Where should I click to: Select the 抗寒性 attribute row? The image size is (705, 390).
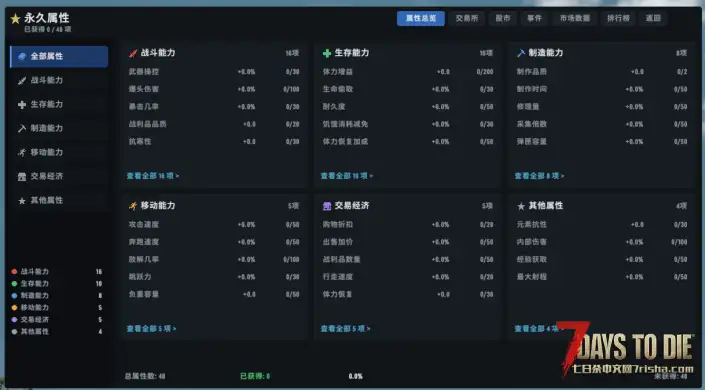click(x=214, y=142)
